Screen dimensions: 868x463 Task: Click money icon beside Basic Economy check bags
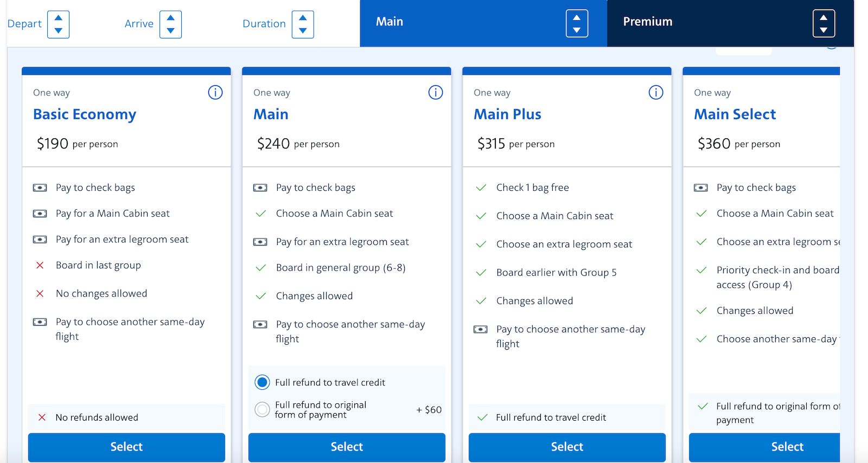[40, 188]
